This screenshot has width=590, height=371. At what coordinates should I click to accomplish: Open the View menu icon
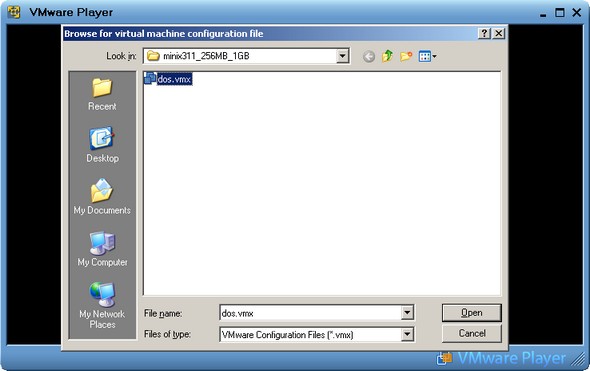pyautogui.click(x=427, y=56)
